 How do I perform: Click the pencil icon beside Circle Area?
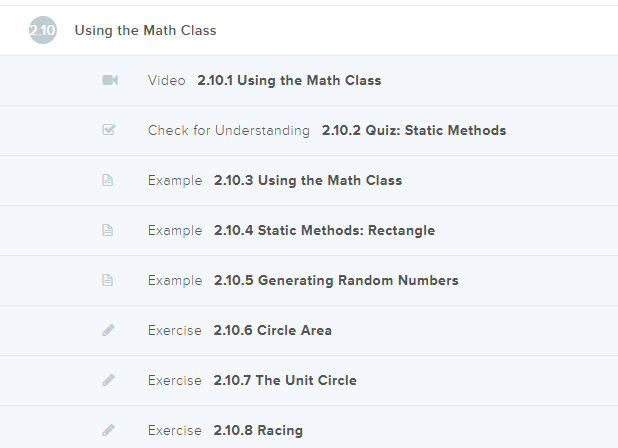(x=109, y=330)
